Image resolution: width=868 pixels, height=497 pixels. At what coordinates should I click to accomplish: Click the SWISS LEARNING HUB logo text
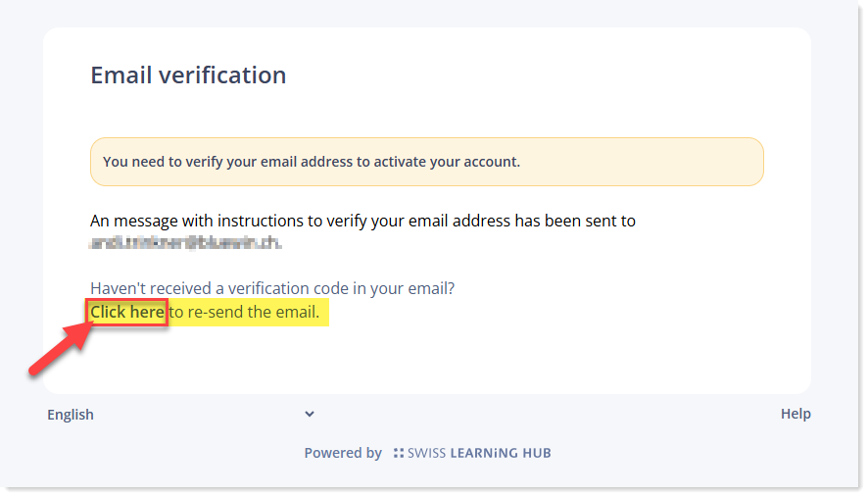479,453
